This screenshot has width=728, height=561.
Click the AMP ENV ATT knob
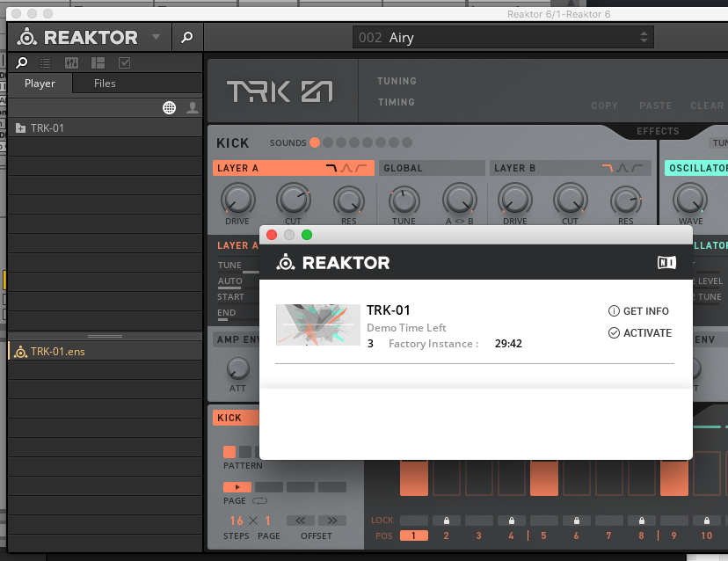(237, 368)
